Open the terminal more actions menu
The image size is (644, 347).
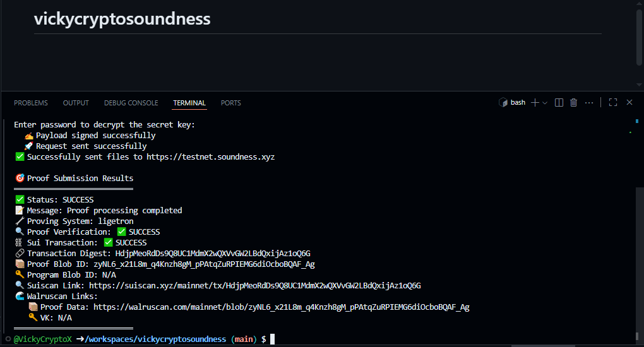point(589,103)
